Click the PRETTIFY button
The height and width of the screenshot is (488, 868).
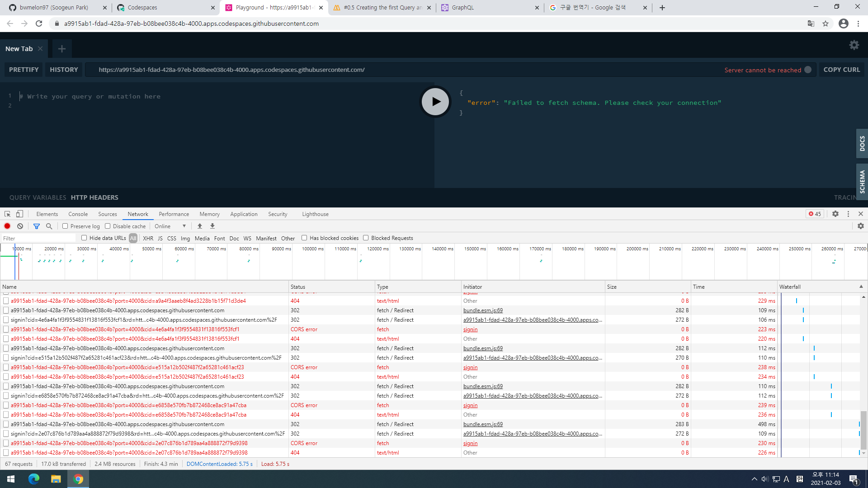24,70
